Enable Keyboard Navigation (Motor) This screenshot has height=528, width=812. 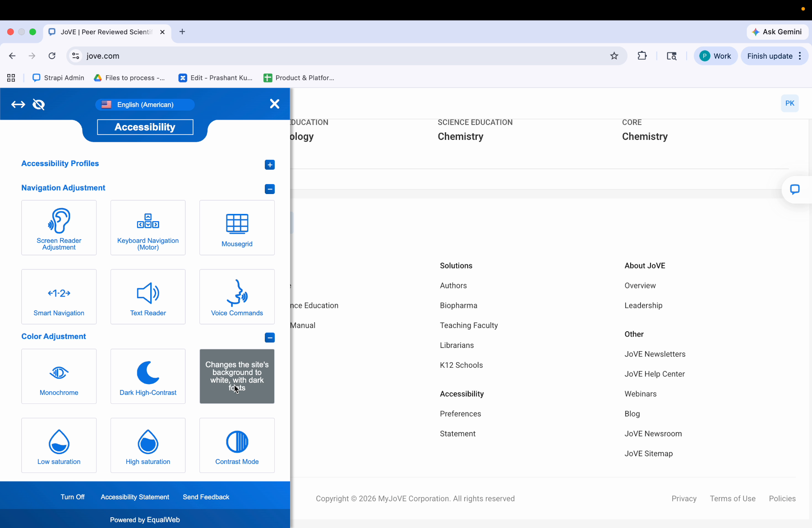click(148, 228)
